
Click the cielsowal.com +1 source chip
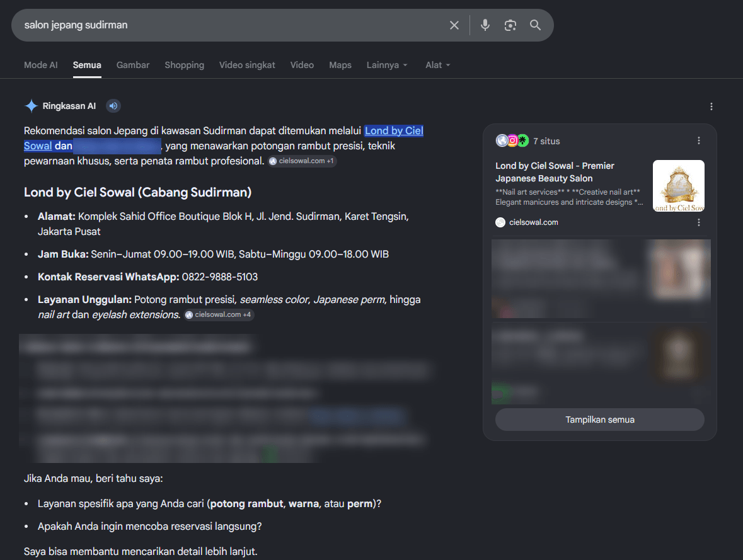[302, 161]
